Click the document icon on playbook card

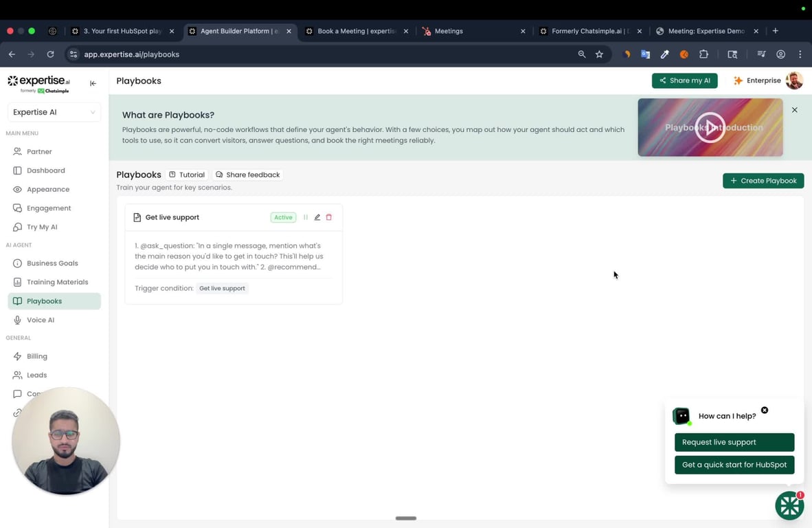tap(137, 217)
